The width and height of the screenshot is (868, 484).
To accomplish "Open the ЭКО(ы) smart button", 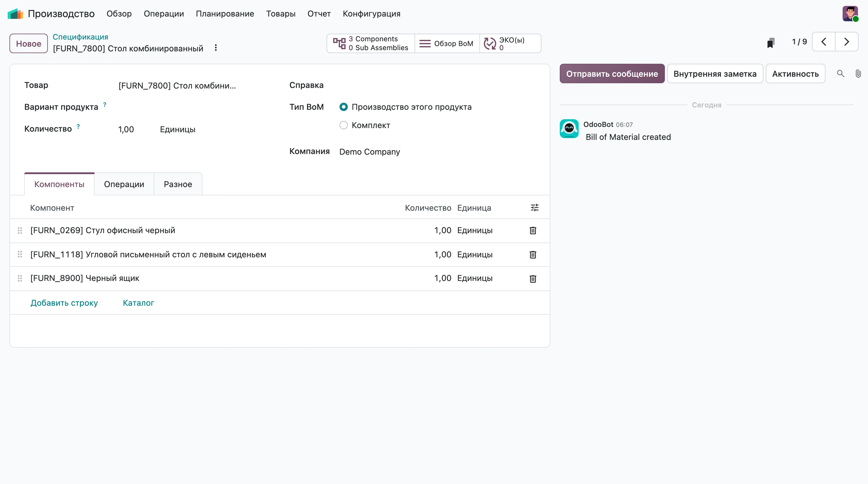I will coord(510,43).
